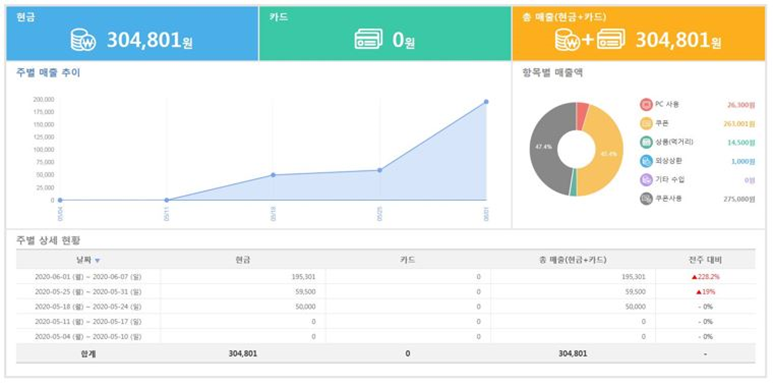Click the card icon in 총 매출 card

click(611, 39)
